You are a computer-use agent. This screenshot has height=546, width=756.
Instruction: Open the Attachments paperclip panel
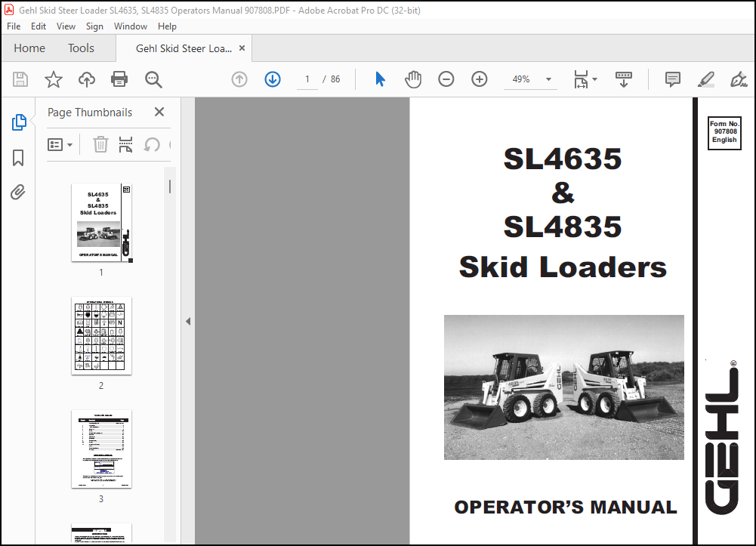pos(18,193)
